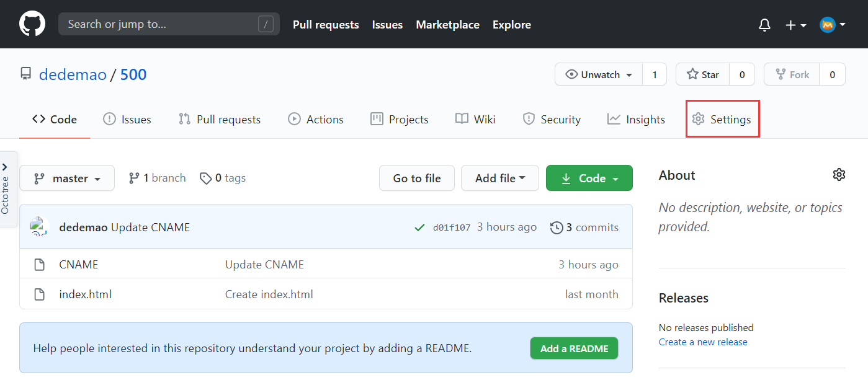Viewport: 868px width, 380px height.
Task: Switch to the Actions tab
Action: click(316, 120)
